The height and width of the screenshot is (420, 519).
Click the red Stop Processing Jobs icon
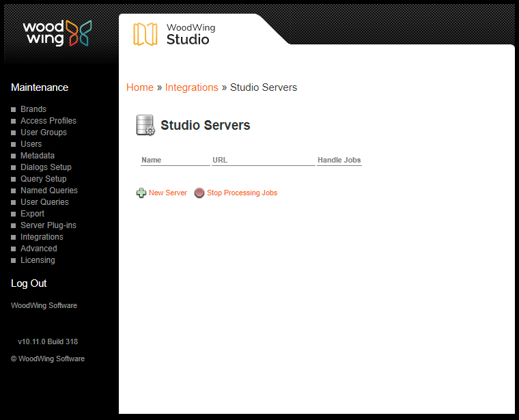click(x=199, y=193)
